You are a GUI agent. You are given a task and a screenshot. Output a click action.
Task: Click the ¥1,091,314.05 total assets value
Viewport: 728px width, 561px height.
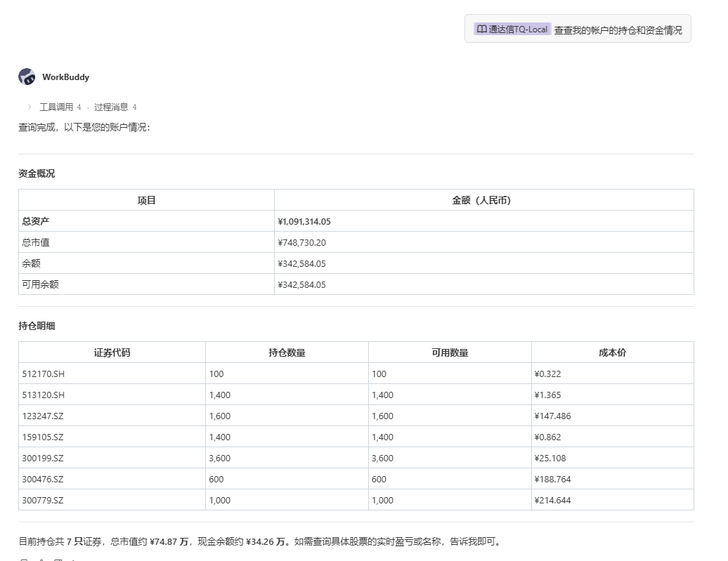pos(304,222)
